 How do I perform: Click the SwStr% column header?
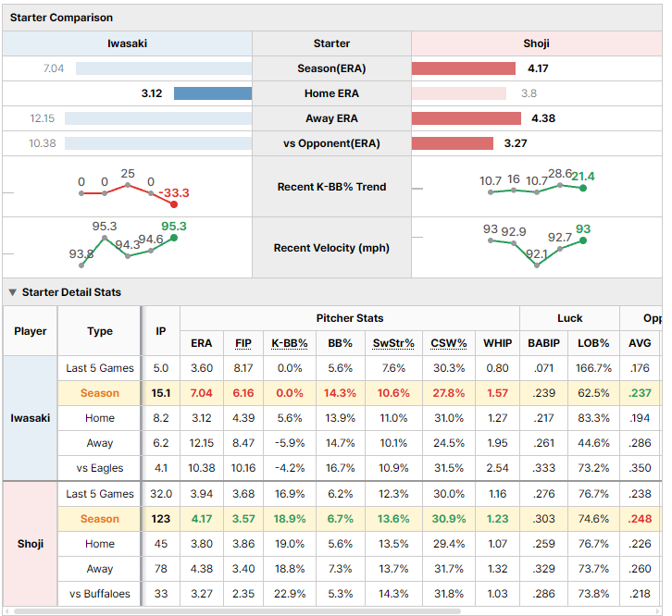pos(393,343)
